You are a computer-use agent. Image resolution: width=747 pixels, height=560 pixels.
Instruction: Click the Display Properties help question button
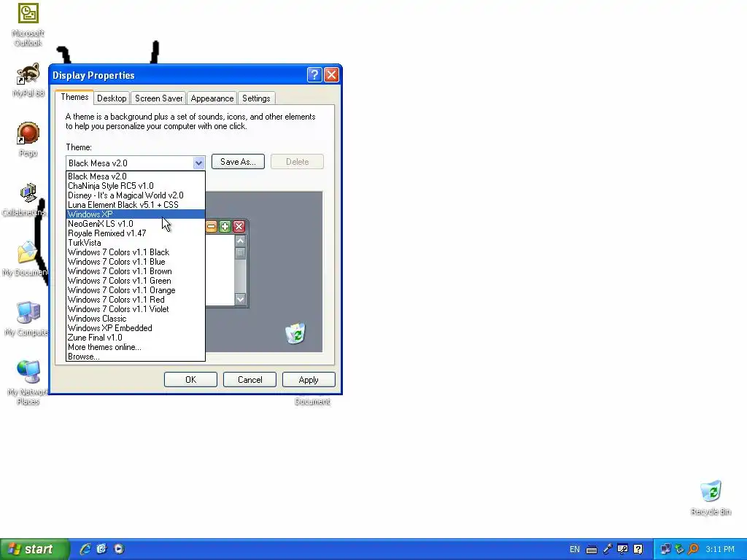pyautogui.click(x=314, y=75)
